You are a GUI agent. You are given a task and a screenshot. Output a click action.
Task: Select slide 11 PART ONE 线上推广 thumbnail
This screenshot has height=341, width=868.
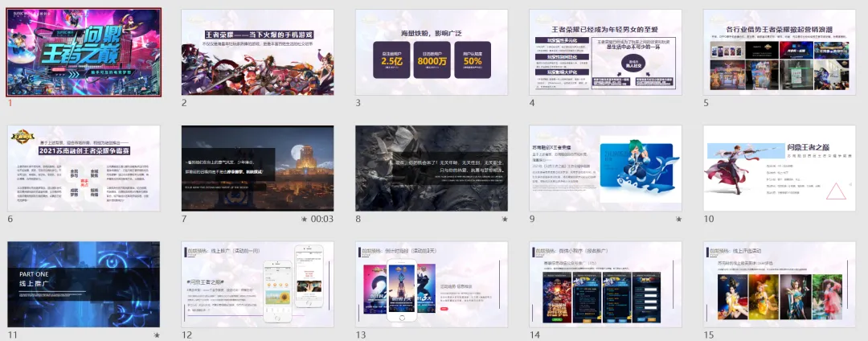84,285
